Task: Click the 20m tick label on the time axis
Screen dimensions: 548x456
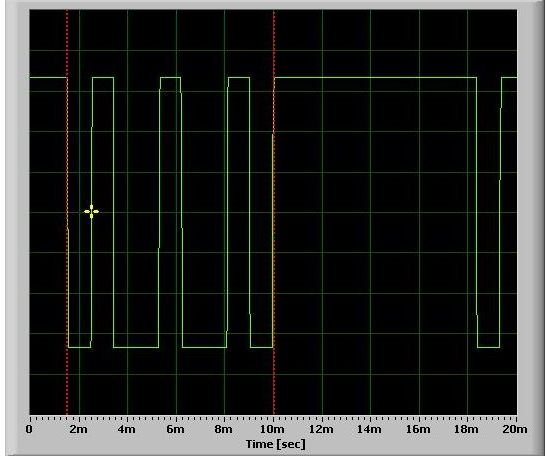Action: coord(515,429)
